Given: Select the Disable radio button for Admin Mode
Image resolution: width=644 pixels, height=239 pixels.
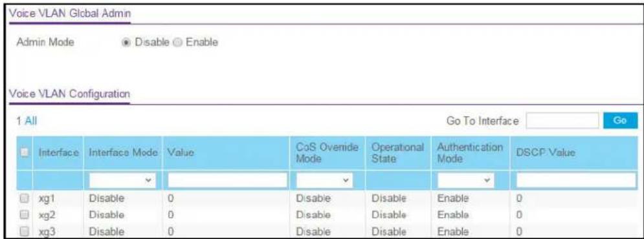Looking at the screenshot, I should 126,42.
